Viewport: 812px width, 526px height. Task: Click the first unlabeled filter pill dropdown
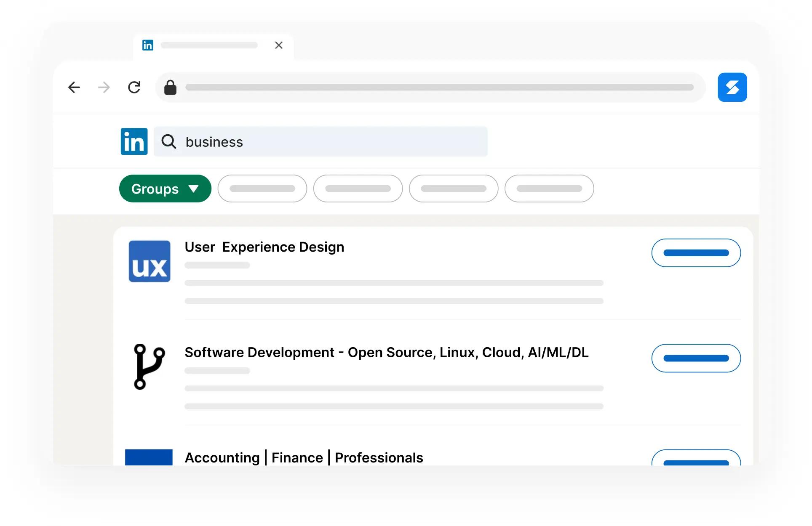263,189
